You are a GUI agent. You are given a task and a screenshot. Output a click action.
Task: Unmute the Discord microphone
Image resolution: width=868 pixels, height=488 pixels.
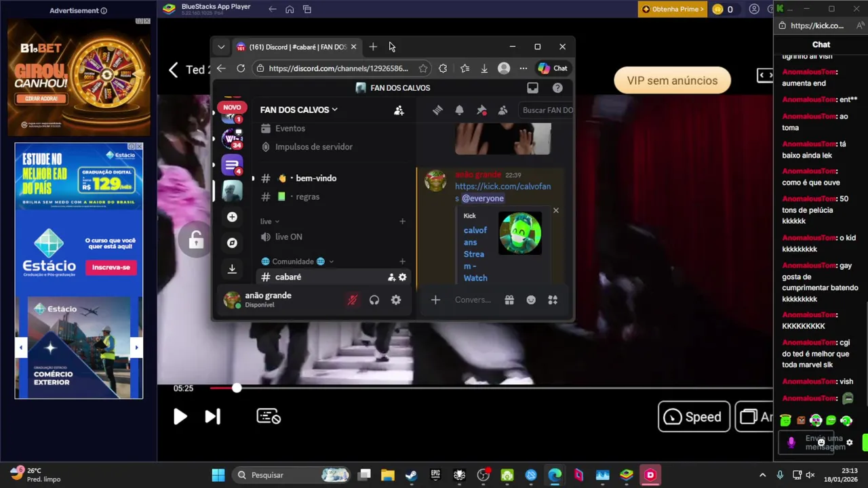[x=352, y=300]
